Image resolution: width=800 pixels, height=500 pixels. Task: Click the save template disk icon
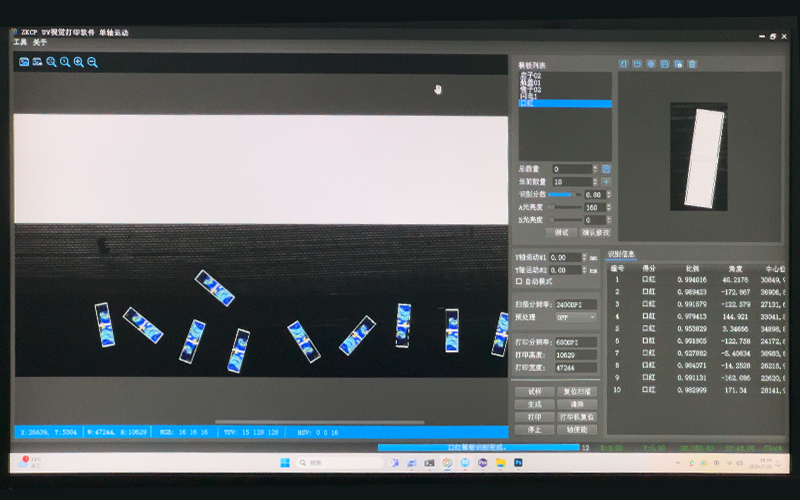665,64
